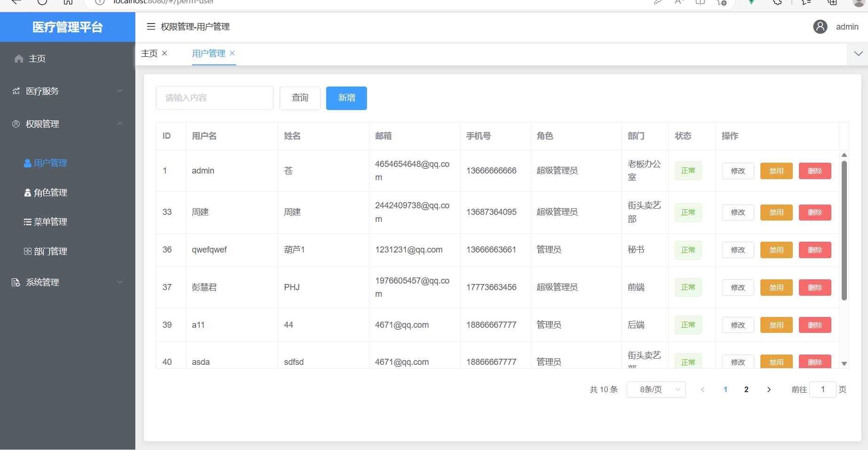Click the admin user avatar icon

[x=820, y=27]
